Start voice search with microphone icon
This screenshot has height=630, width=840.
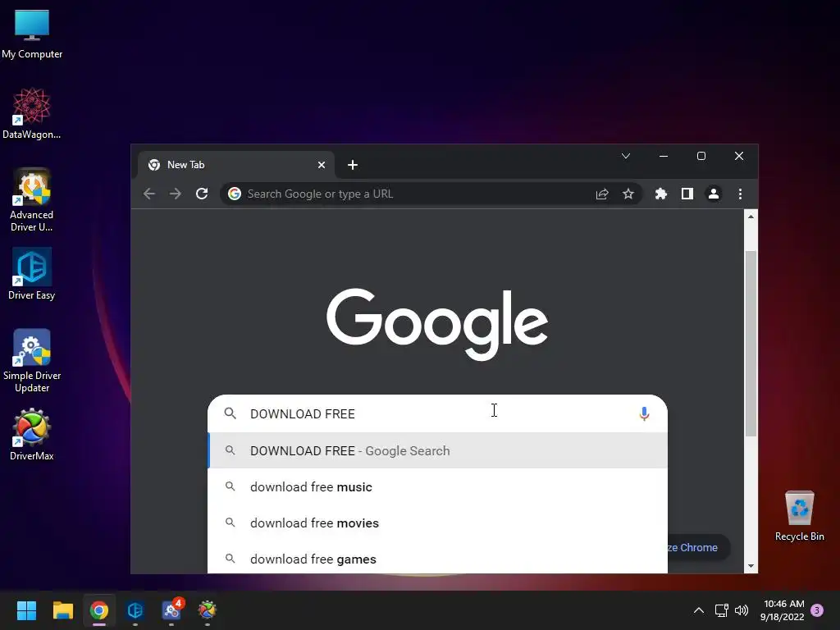point(645,413)
